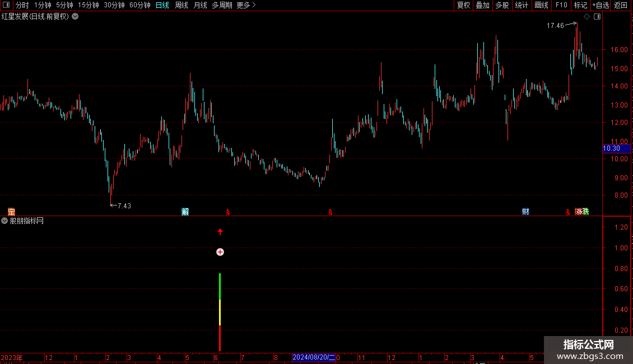The image size is (633, 364).
Task: Select the 5分钟 period
Action: tap(64, 5)
